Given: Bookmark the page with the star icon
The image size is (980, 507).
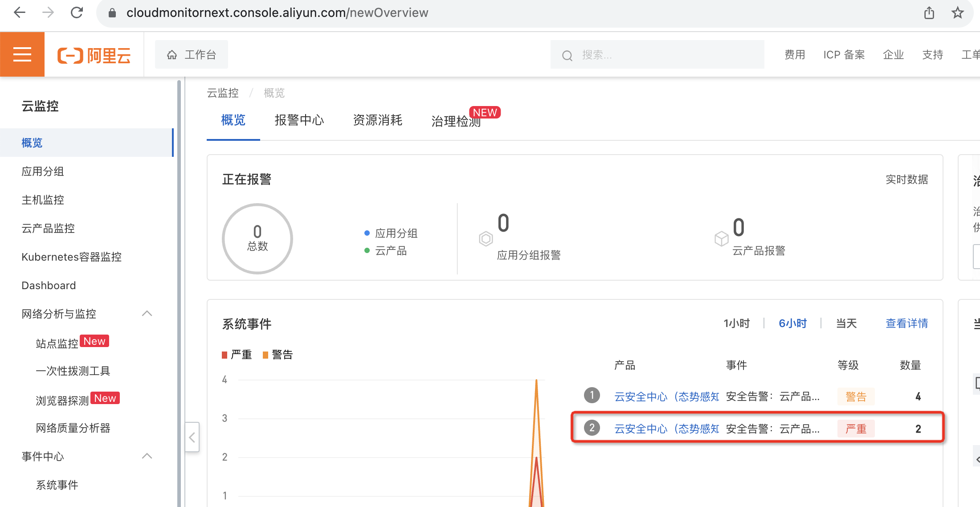Looking at the screenshot, I should (957, 12).
